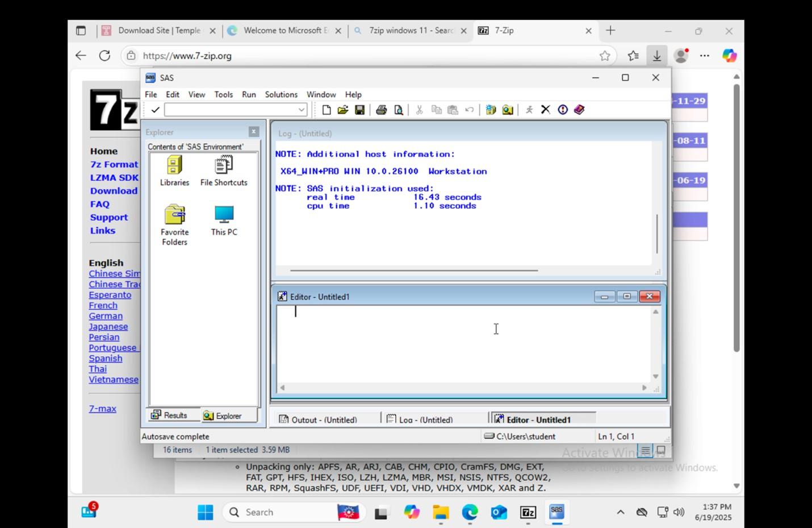The height and width of the screenshot is (528, 812).
Task: Open the 7-max link
Action: click(102, 408)
